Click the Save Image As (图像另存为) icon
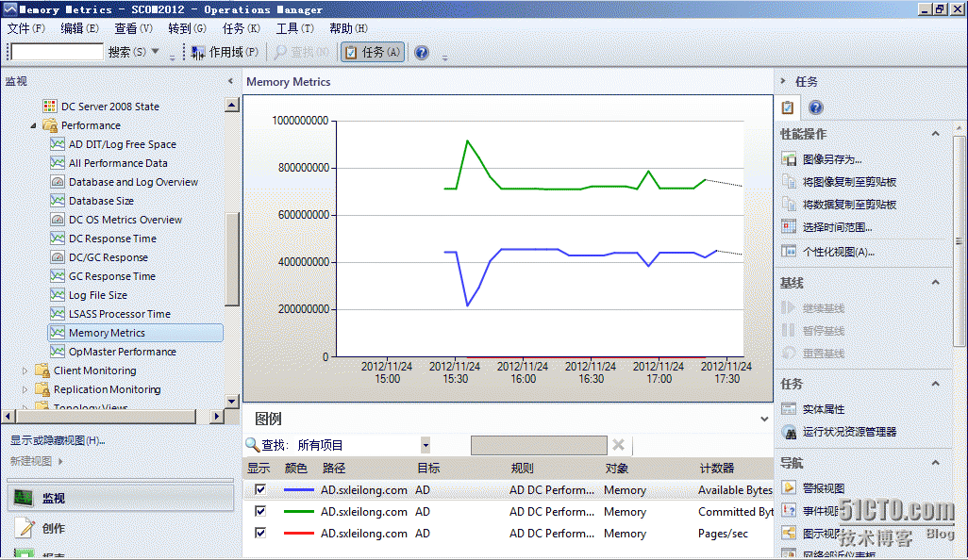Viewport: 968px width, 560px height. (x=789, y=159)
